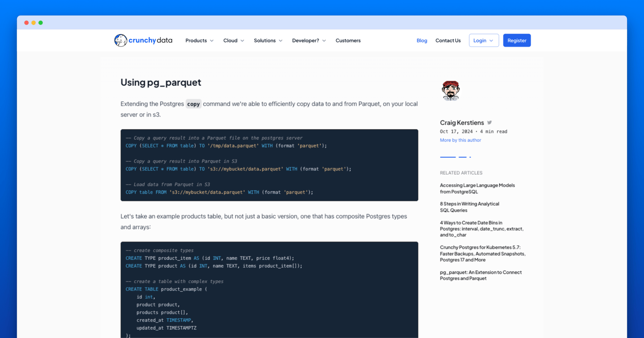Expand the Login options chevron
The width and height of the screenshot is (644, 338).
coord(491,40)
